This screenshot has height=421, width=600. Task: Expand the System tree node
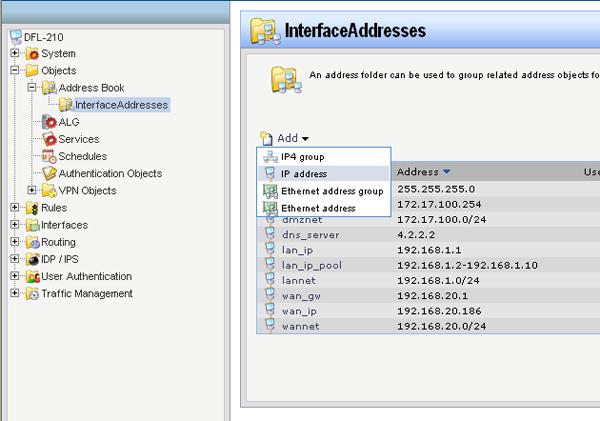(x=15, y=54)
